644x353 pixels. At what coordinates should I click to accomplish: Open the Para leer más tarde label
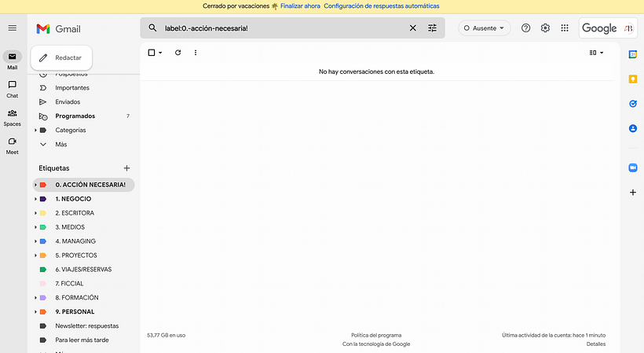click(83, 340)
